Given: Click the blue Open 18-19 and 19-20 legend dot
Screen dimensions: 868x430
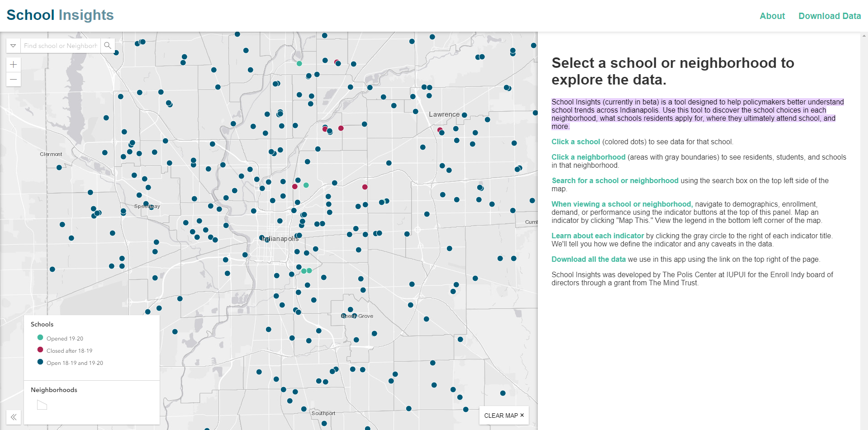Looking at the screenshot, I should [x=40, y=362].
